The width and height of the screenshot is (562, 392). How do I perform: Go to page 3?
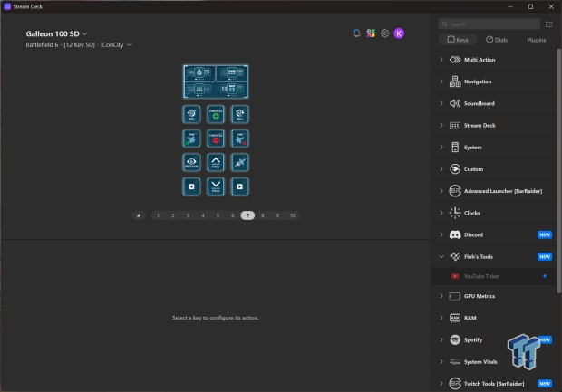click(x=188, y=215)
